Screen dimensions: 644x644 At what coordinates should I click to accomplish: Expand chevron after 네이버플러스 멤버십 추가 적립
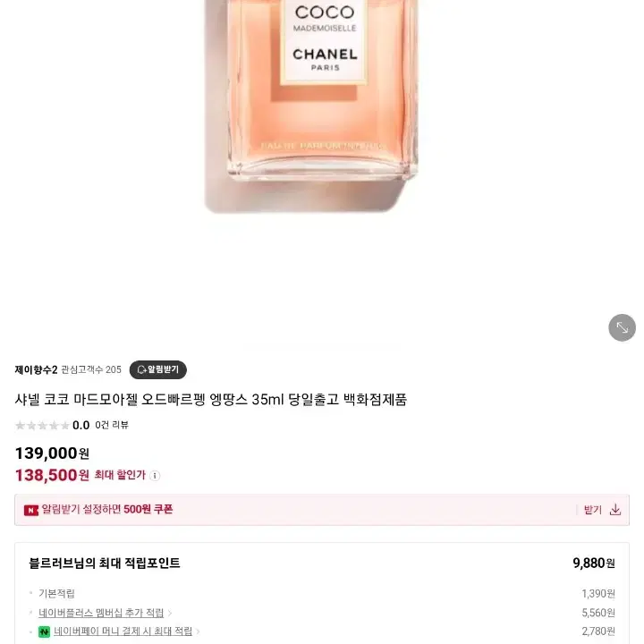(170, 614)
